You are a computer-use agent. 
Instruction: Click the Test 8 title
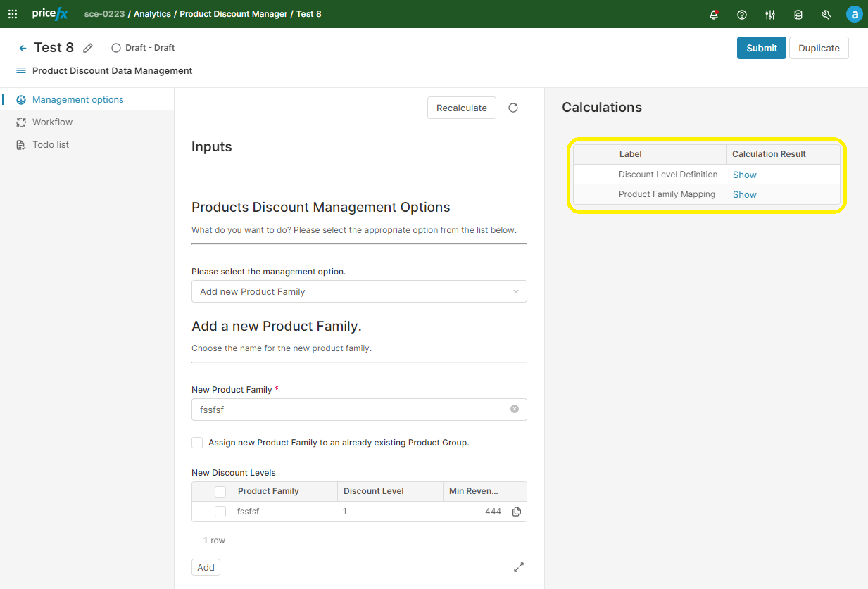click(x=54, y=48)
